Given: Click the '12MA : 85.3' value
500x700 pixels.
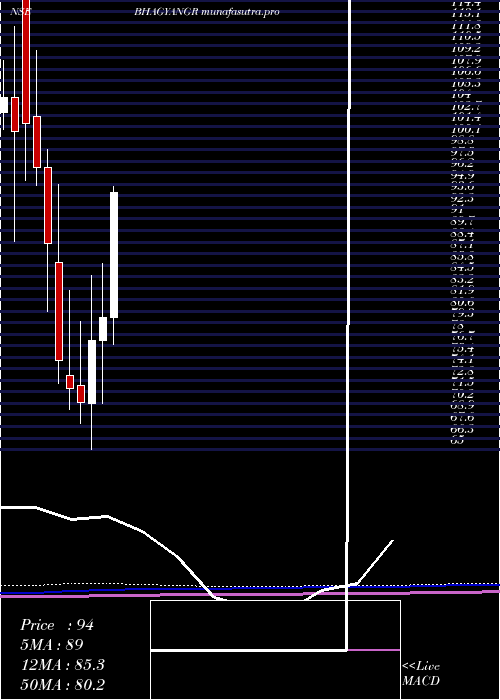Looking at the screenshot, I should click(63, 665).
